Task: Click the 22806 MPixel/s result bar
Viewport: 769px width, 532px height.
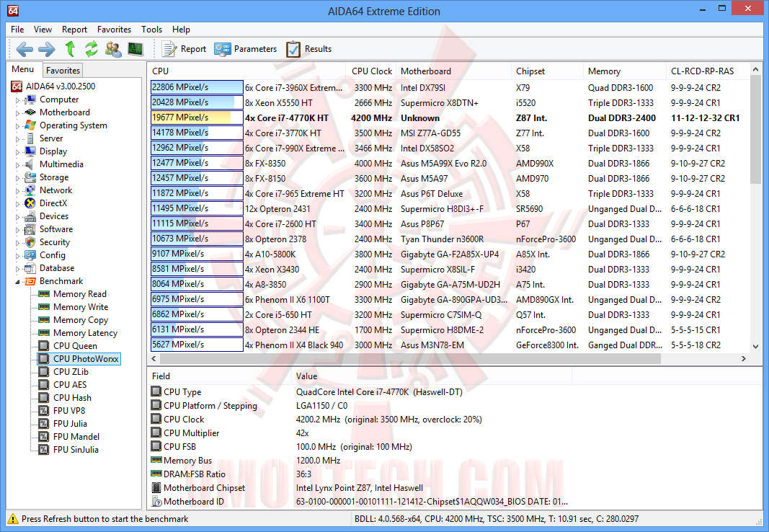Action: (x=197, y=87)
